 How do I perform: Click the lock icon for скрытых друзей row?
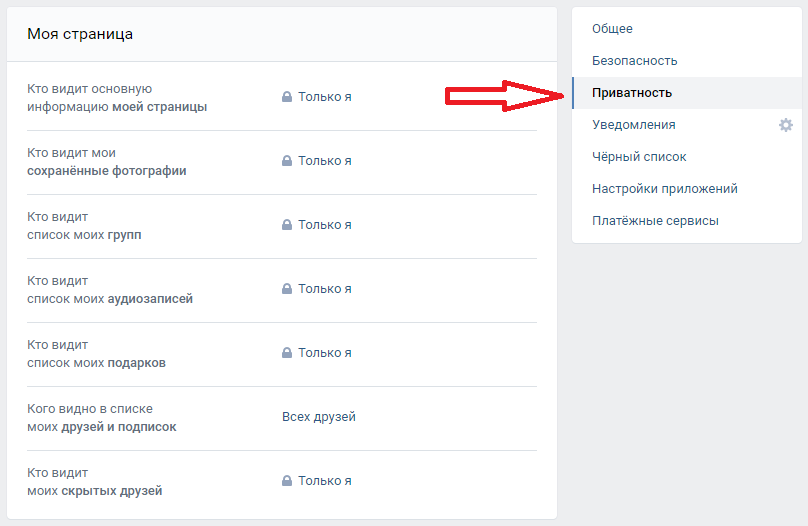coord(287,481)
